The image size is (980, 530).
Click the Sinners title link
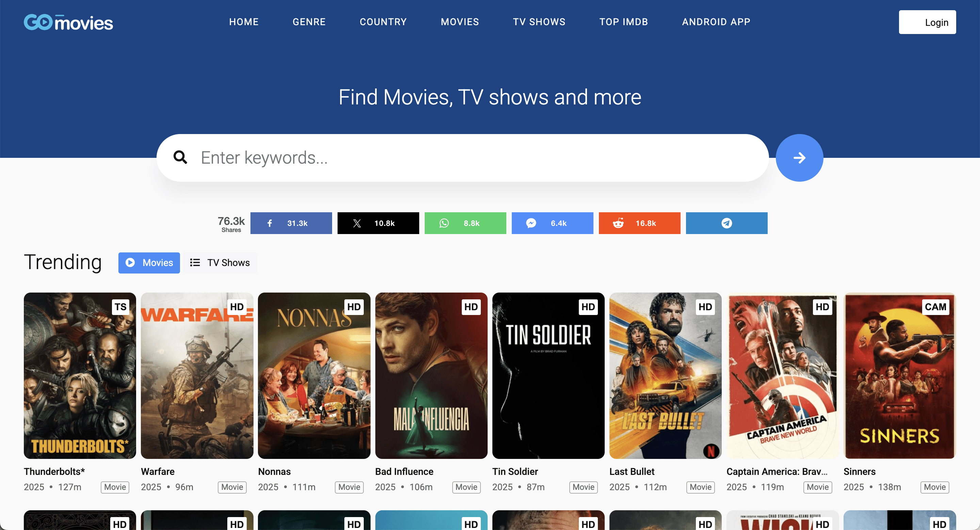point(860,471)
